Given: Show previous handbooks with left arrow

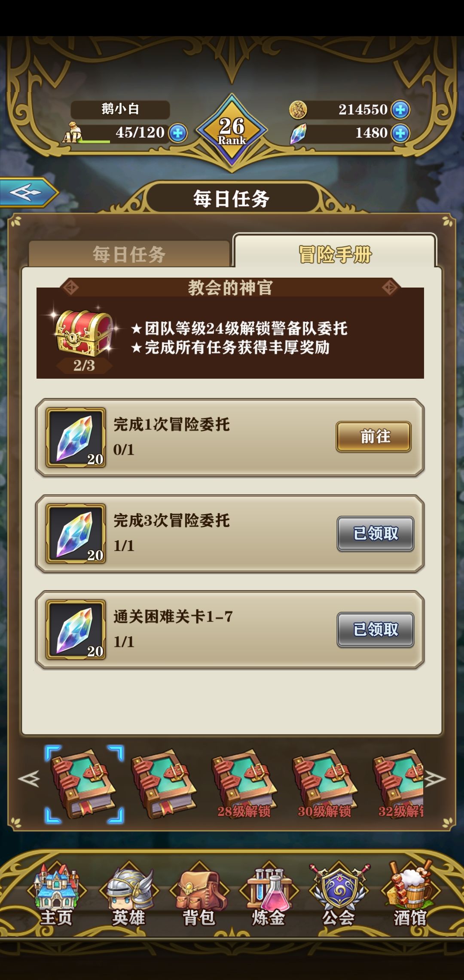Looking at the screenshot, I should [29, 779].
